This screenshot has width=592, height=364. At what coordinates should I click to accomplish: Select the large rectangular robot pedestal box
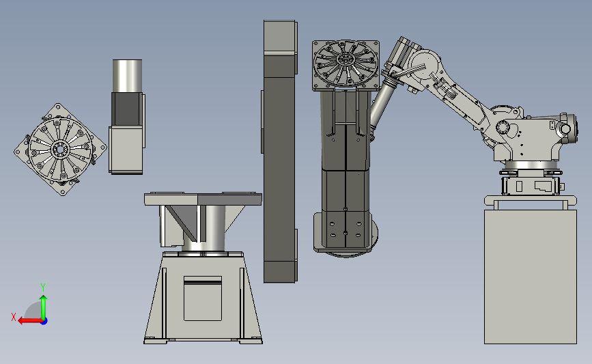[x=531, y=277]
